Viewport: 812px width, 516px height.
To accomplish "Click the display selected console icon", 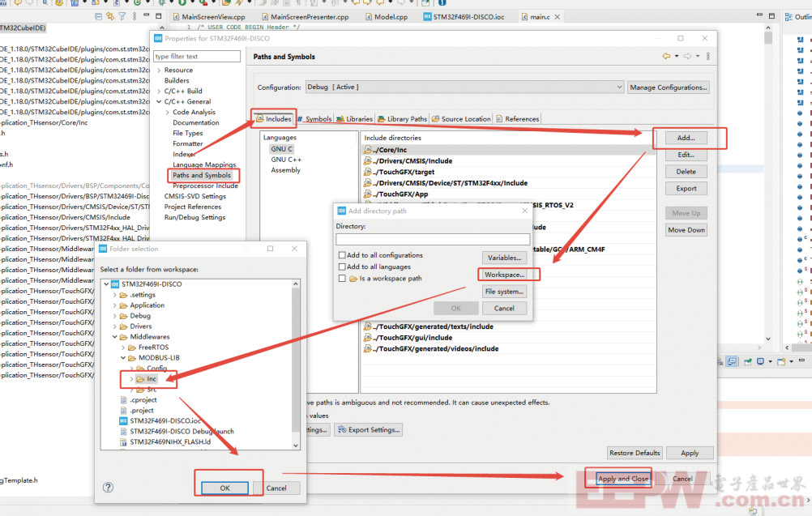I will coord(760,362).
